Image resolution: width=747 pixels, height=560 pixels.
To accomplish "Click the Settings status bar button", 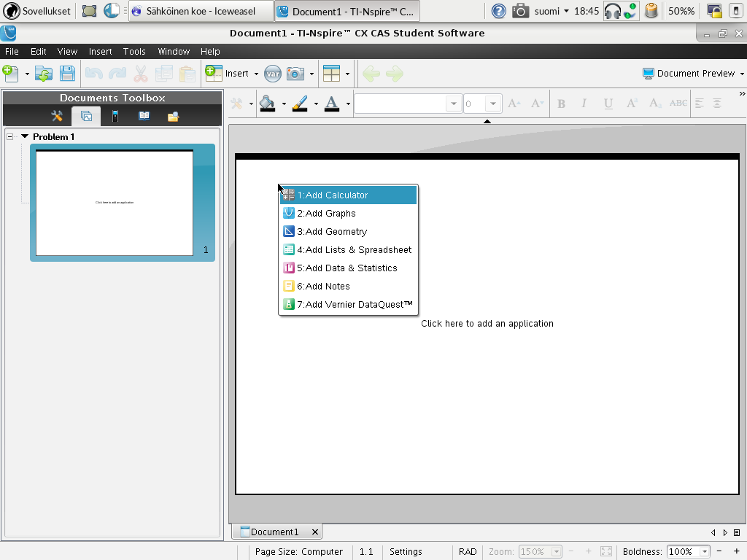I will [x=406, y=551].
